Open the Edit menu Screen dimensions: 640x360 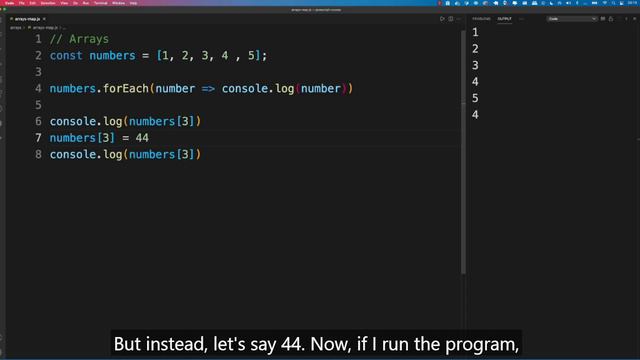coord(33,3)
